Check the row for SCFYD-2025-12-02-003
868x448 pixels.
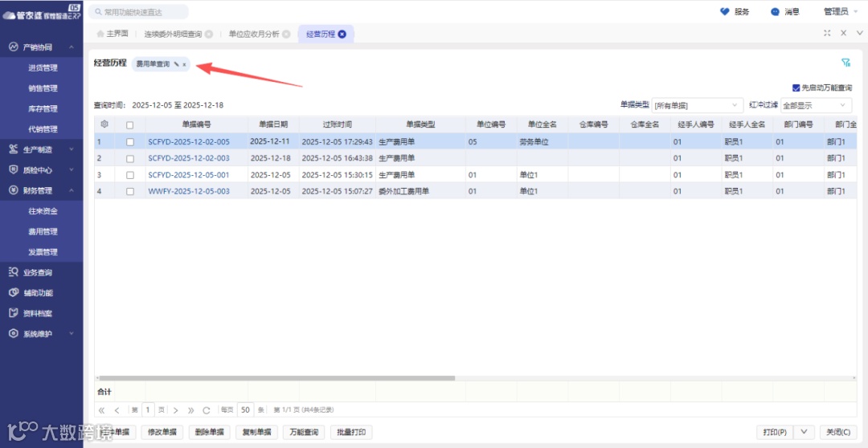point(130,159)
